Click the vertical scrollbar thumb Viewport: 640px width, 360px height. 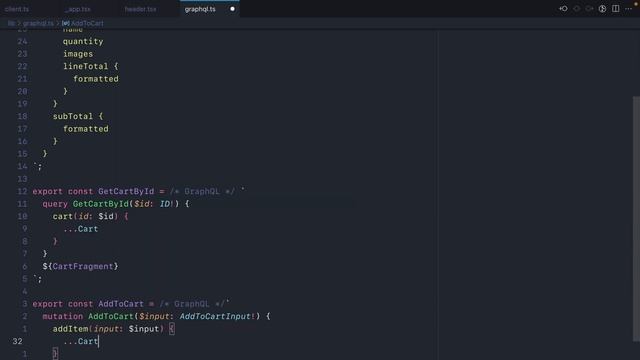pos(636,219)
